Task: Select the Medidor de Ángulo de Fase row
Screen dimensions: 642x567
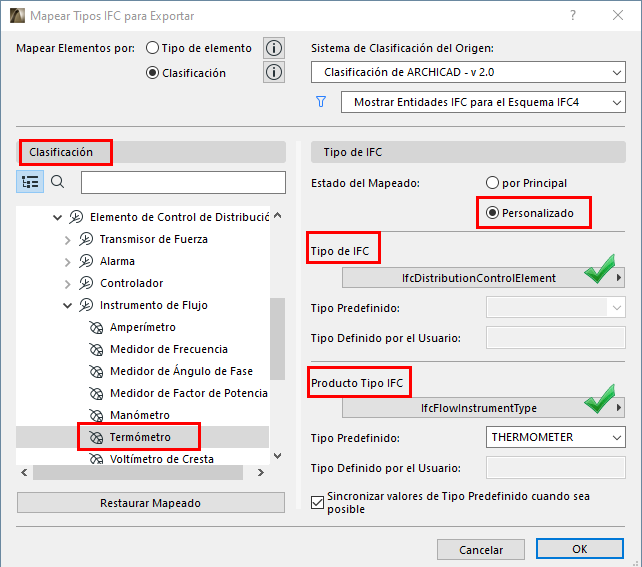Action: [x=142, y=371]
